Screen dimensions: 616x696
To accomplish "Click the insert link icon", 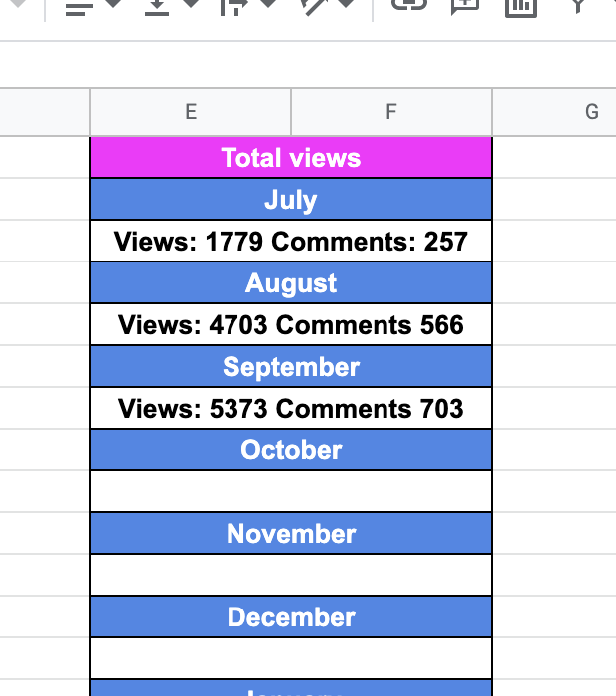I will tap(408, 6).
